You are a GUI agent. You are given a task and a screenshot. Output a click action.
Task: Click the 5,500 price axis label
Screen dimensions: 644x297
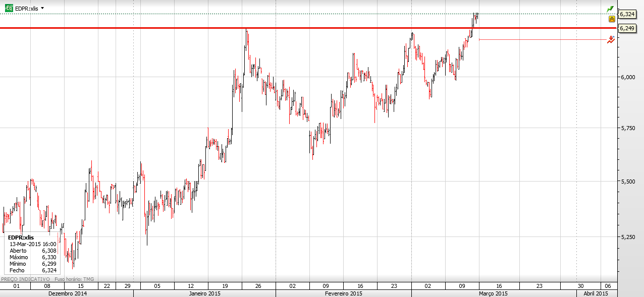click(627, 181)
